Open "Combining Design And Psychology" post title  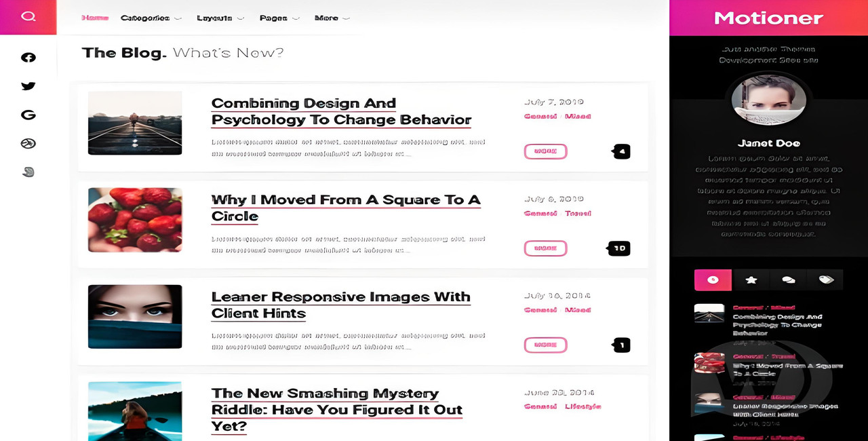341,112
